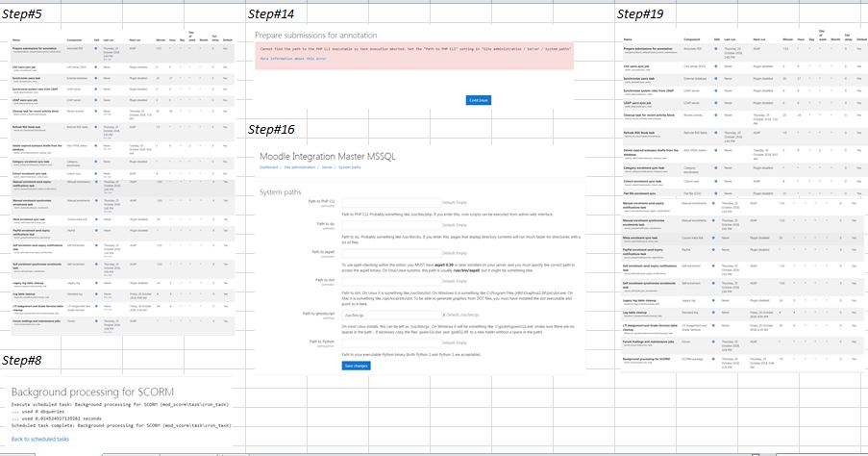
Task: Click Prepare submissions for annotation name in Step#5
Action: [35, 48]
